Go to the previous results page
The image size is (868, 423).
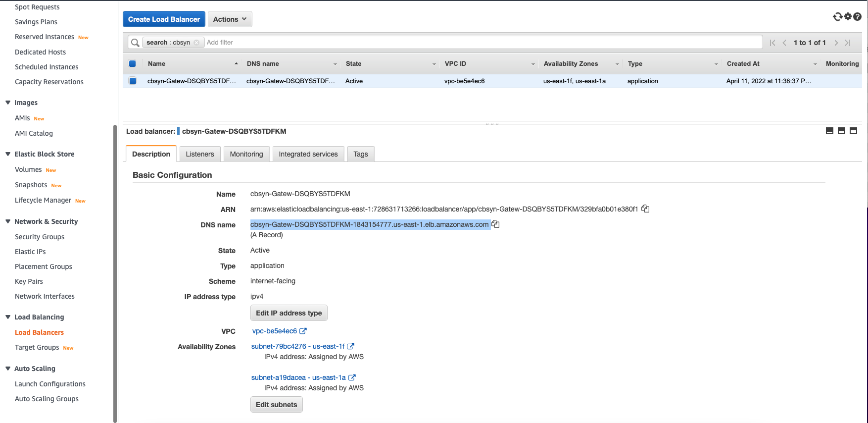tap(784, 43)
